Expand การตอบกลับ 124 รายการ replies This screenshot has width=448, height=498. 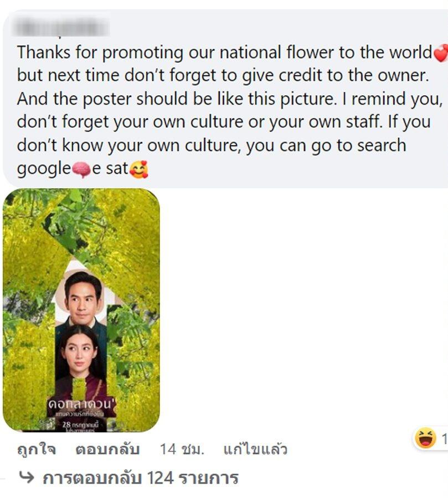[x=140, y=478]
